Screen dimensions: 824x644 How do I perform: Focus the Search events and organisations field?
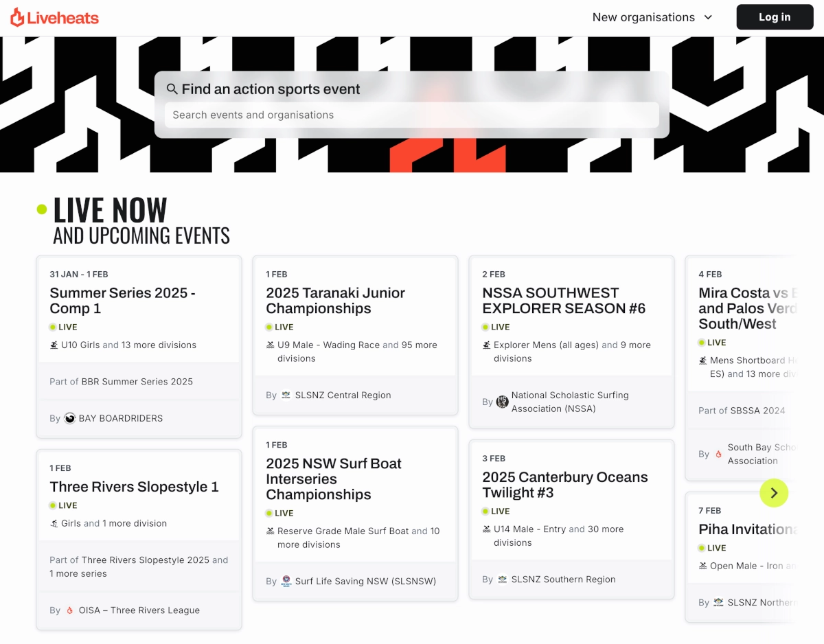(x=412, y=115)
